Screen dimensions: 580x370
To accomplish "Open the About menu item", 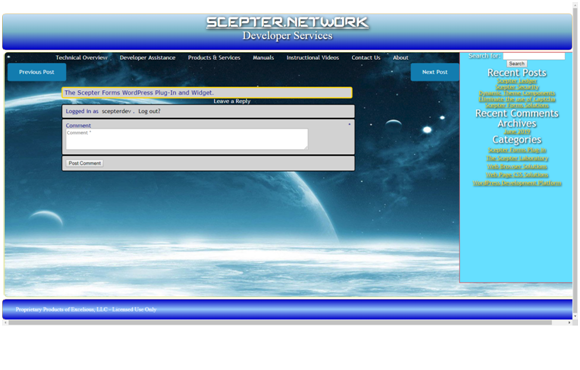I will pyautogui.click(x=401, y=58).
